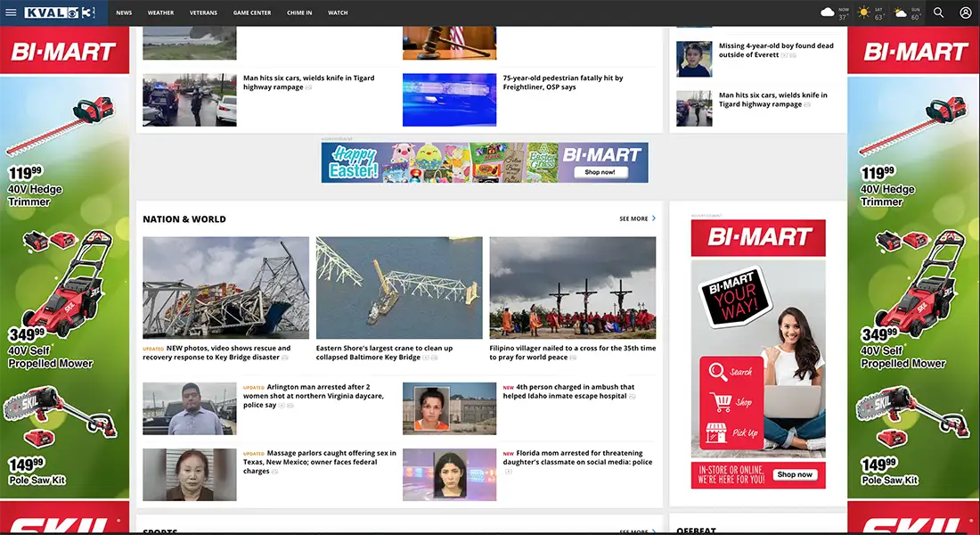Viewport: 980px width, 535px height.
Task: Click the current cloudy weather icon
Action: (828, 12)
